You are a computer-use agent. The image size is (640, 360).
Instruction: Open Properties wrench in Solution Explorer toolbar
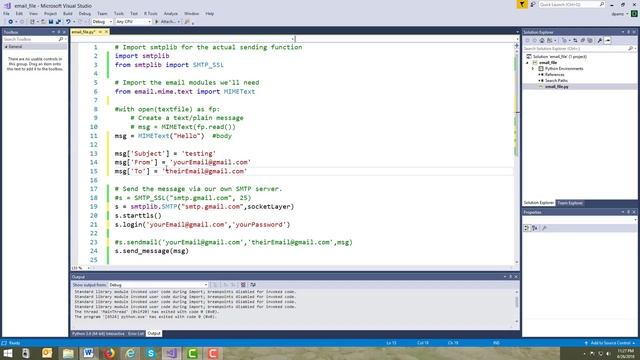pos(600,40)
